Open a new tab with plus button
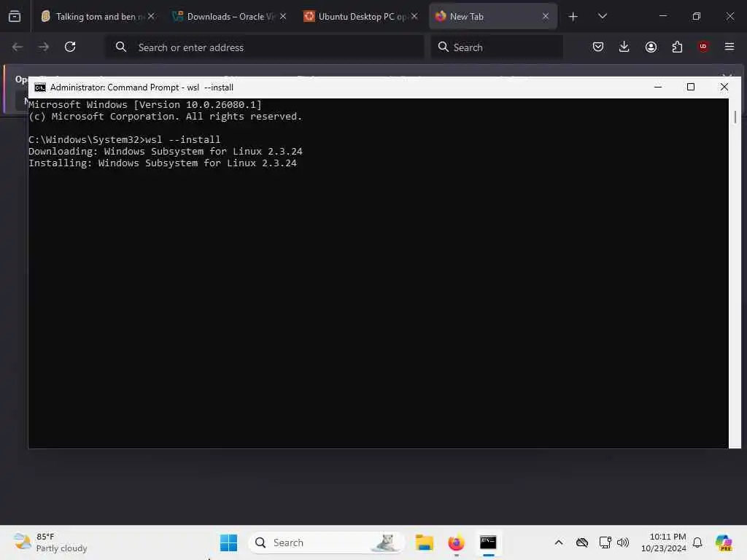Screen dimensions: 747x560 coord(573,17)
